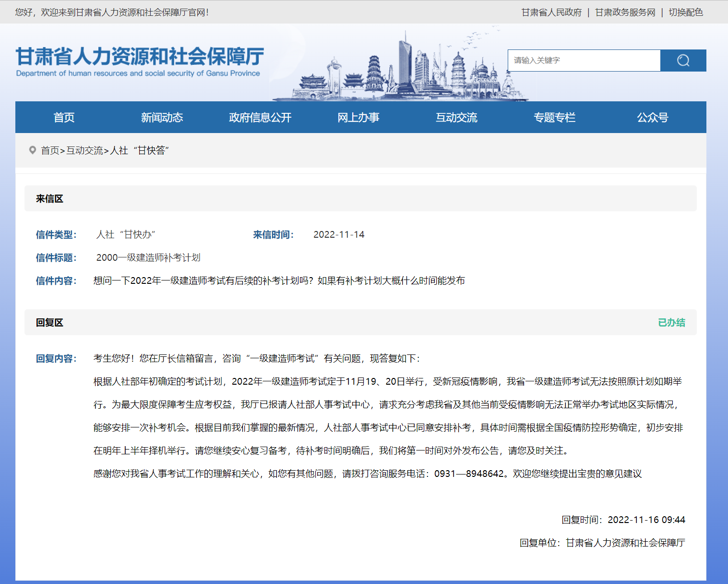Click the 回复单位 reply unit line
Image resolution: width=728 pixels, height=584 pixels.
(x=602, y=543)
